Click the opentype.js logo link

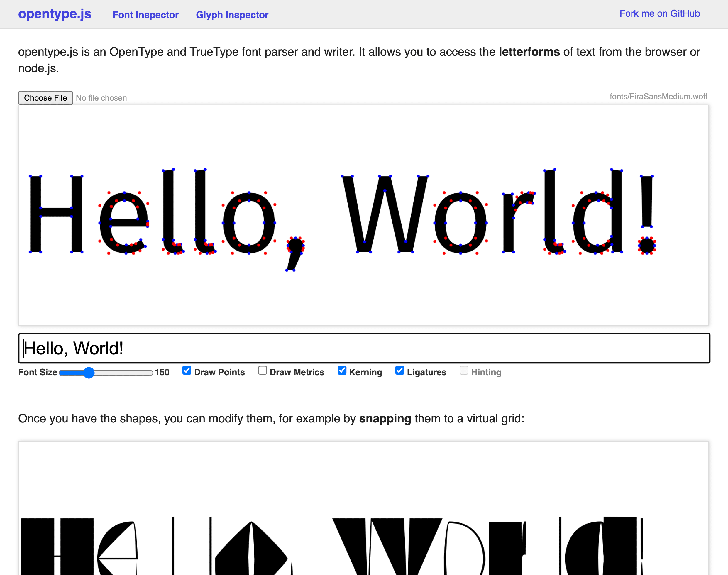pos(55,14)
